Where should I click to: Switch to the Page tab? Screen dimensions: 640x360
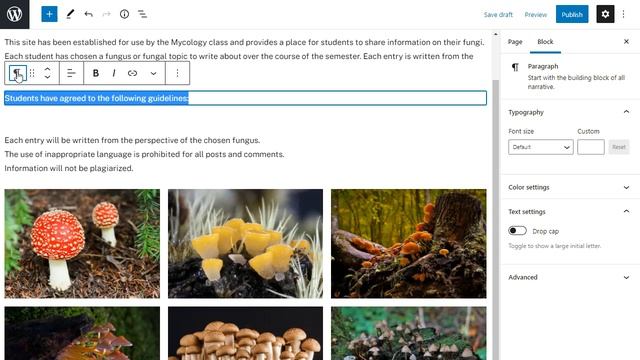tap(515, 42)
